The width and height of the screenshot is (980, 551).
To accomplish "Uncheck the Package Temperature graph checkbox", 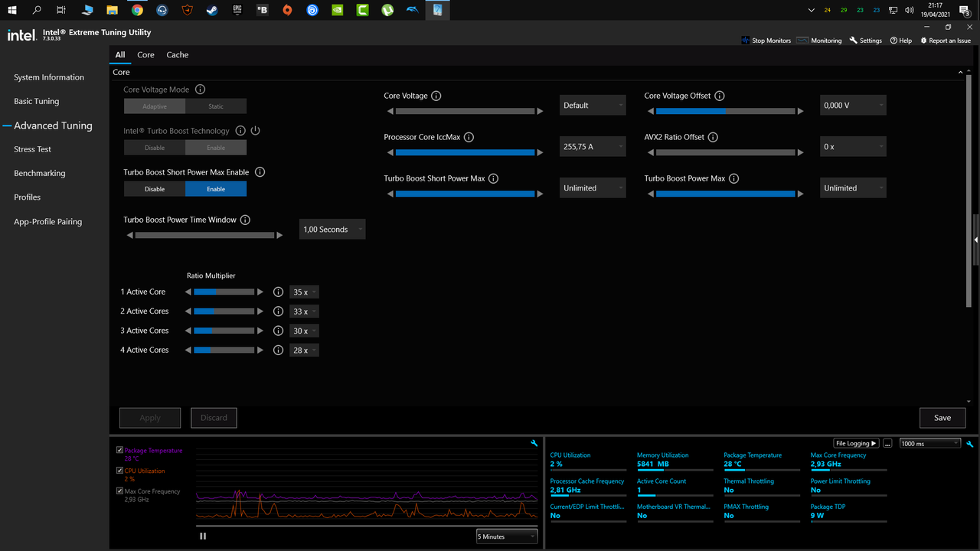I will [x=119, y=451].
